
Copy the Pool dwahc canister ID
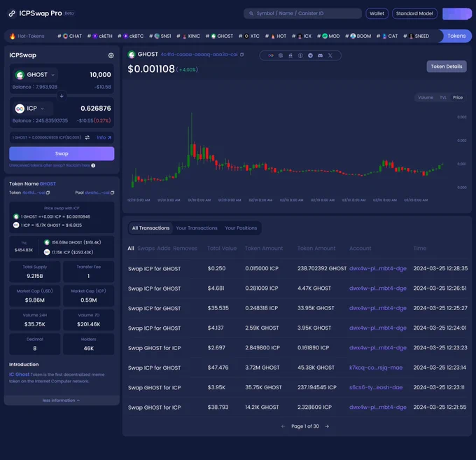(112, 193)
